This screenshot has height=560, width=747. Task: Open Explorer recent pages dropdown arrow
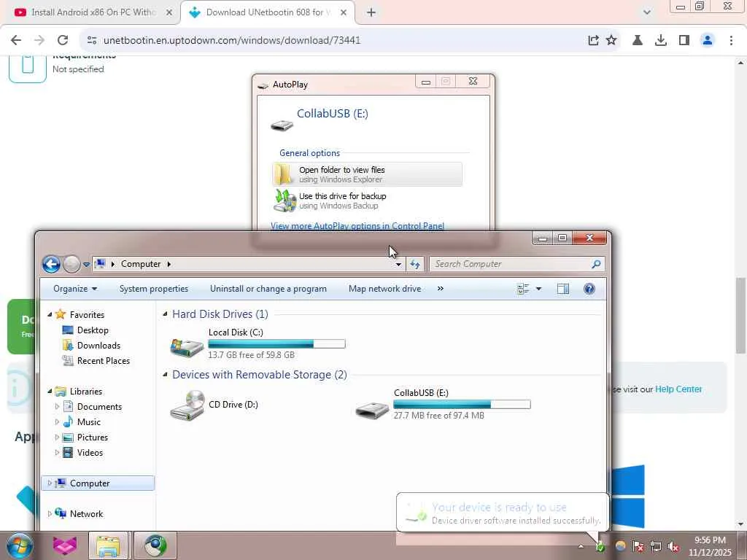[86, 264]
